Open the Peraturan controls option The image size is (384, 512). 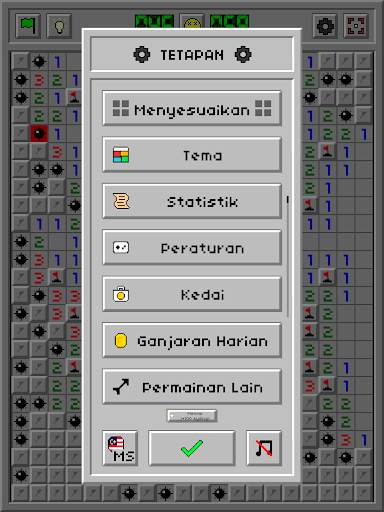[x=192, y=248]
